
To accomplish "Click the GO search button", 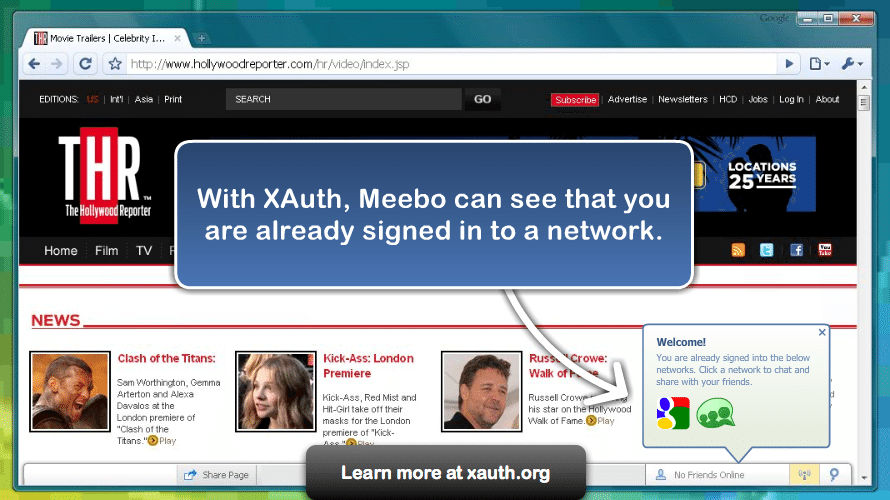I will point(482,99).
